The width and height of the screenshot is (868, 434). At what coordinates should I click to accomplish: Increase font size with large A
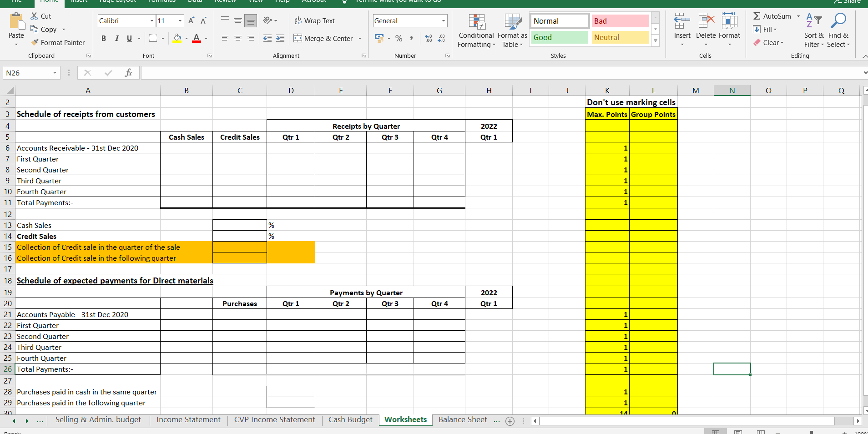[191, 20]
